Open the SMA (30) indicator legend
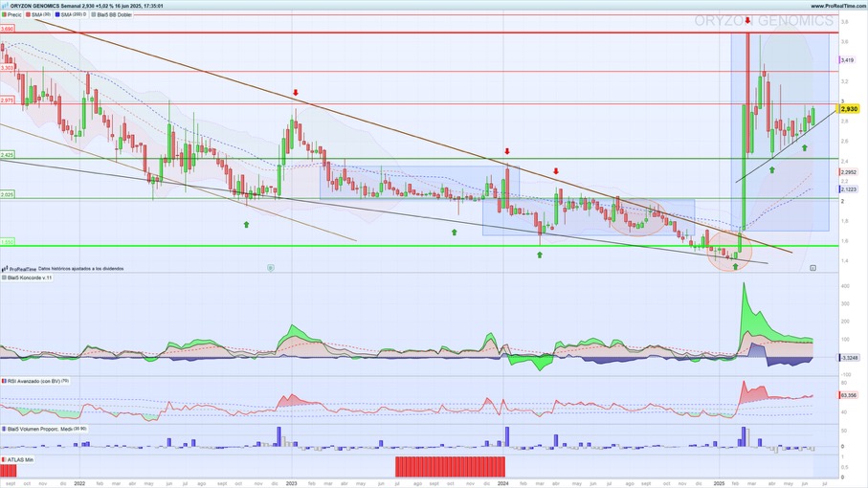868x488 pixels. click(x=38, y=14)
